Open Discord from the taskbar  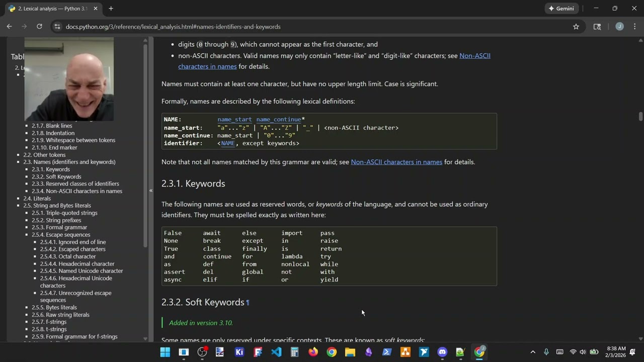coord(442,352)
